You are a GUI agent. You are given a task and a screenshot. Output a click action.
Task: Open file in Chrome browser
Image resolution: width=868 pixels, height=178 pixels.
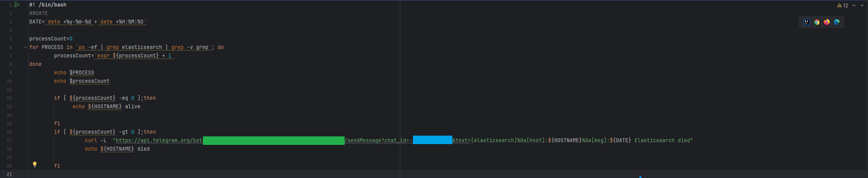[x=817, y=22]
